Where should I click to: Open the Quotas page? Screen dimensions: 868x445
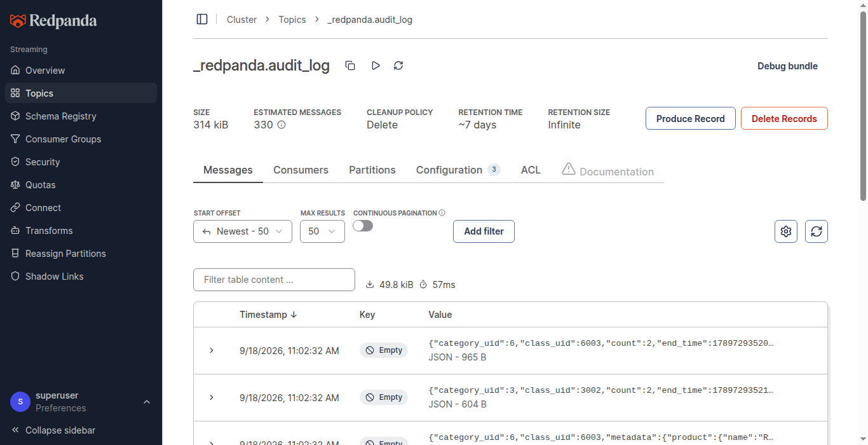click(81, 185)
